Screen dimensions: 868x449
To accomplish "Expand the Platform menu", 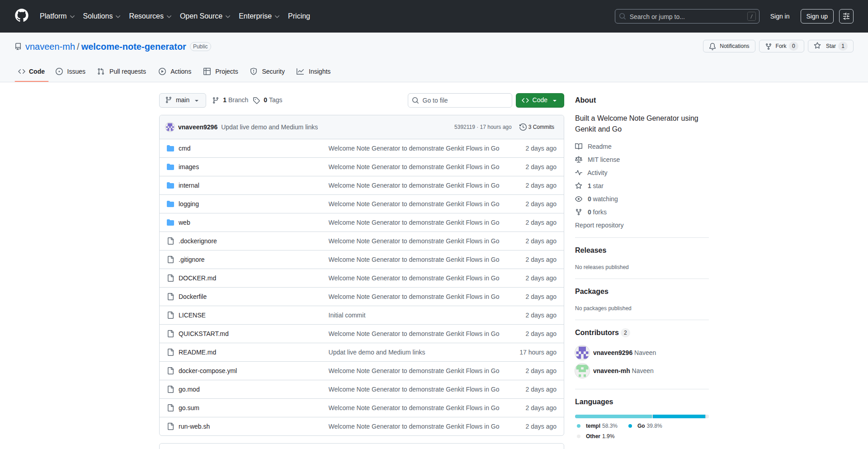I will point(57,16).
